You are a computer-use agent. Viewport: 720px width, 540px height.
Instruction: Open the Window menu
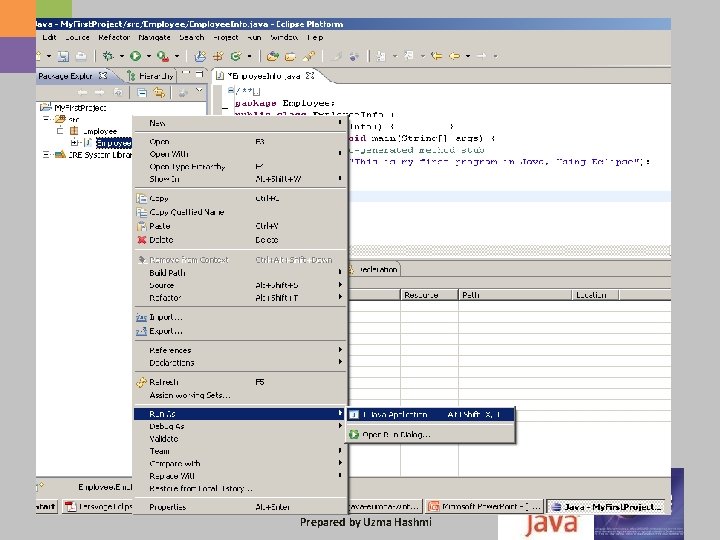pyautogui.click(x=284, y=37)
